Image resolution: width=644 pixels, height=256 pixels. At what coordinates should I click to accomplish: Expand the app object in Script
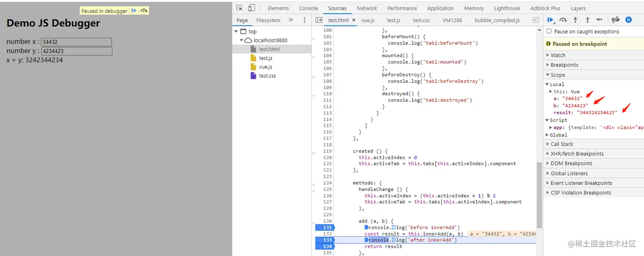point(551,128)
